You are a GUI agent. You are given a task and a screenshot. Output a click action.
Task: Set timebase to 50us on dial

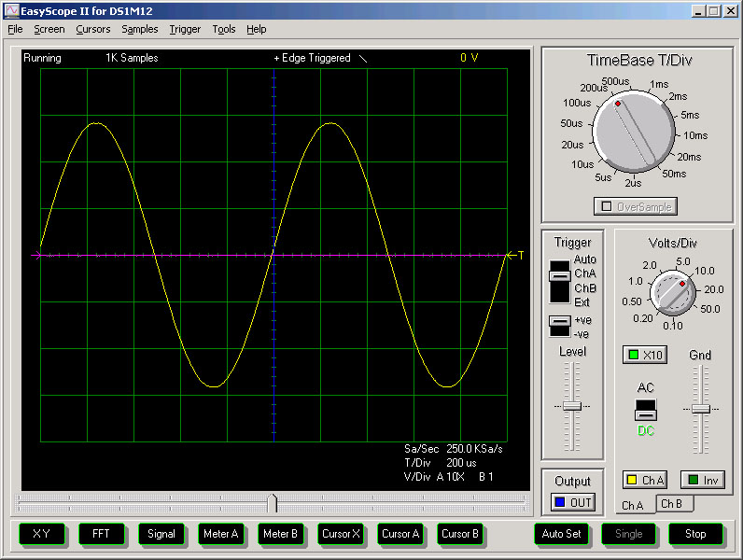click(x=571, y=123)
